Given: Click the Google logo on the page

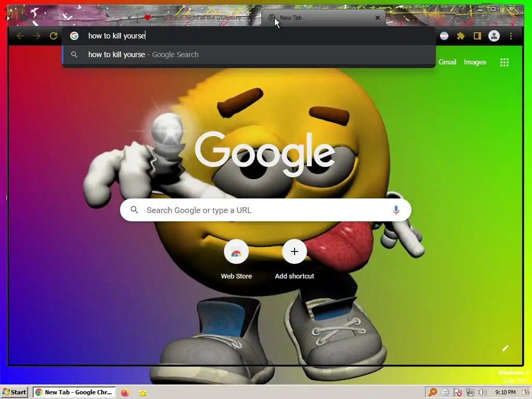Looking at the screenshot, I should tap(265, 154).
